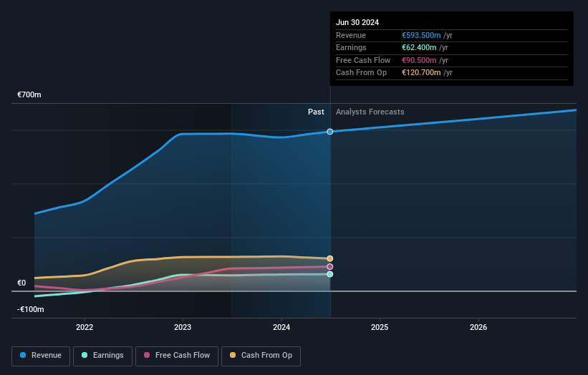
Task: Click the 'Analysts Forecasts' label
Action: (x=370, y=112)
